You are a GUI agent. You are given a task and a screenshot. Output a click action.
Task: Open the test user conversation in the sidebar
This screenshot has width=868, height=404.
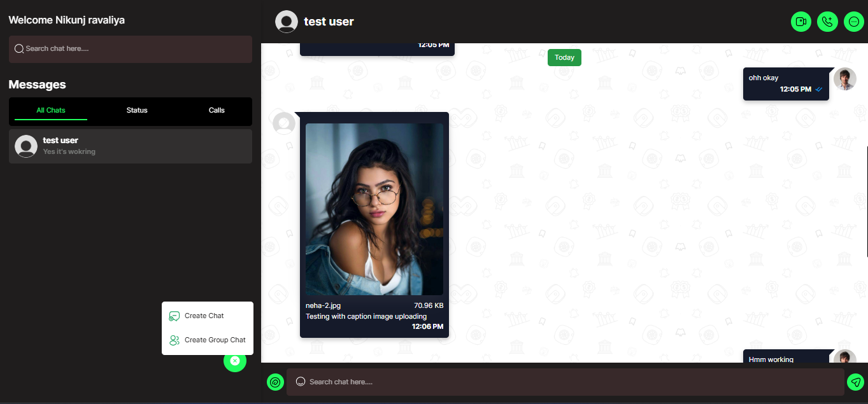coord(130,146)
